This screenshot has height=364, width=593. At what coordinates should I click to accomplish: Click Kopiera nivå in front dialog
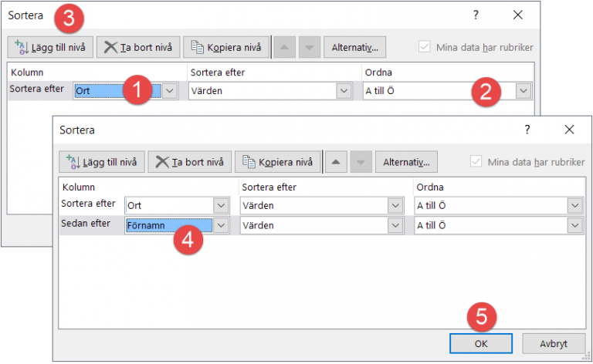(278, 162)
